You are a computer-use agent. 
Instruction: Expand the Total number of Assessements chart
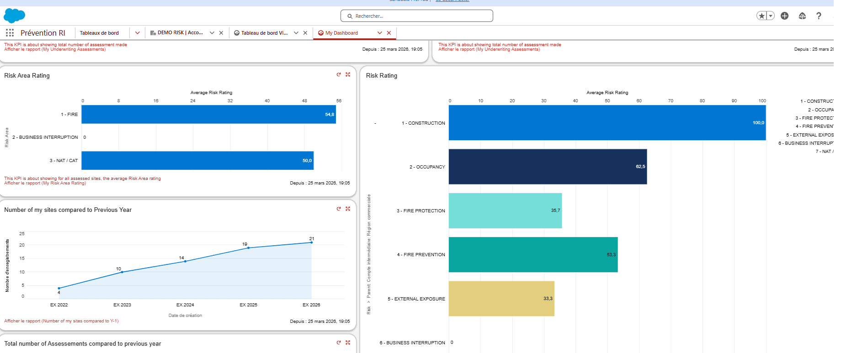point(348,342)
